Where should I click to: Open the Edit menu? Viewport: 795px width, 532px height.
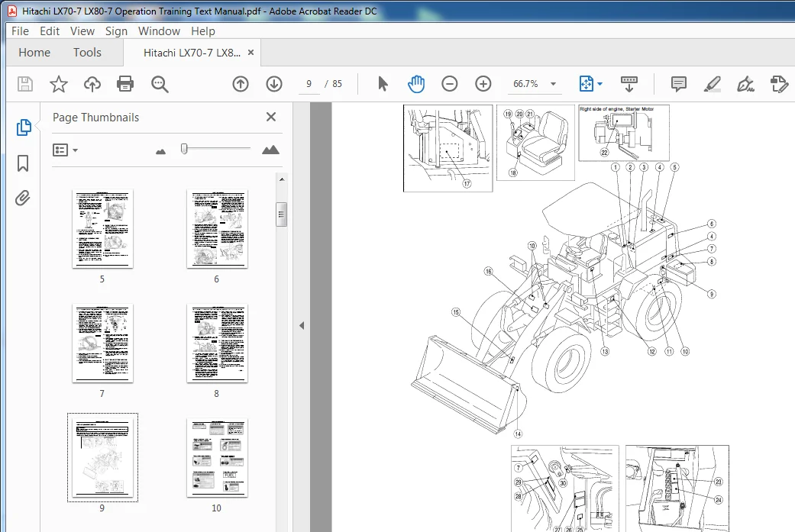[50, 31]
